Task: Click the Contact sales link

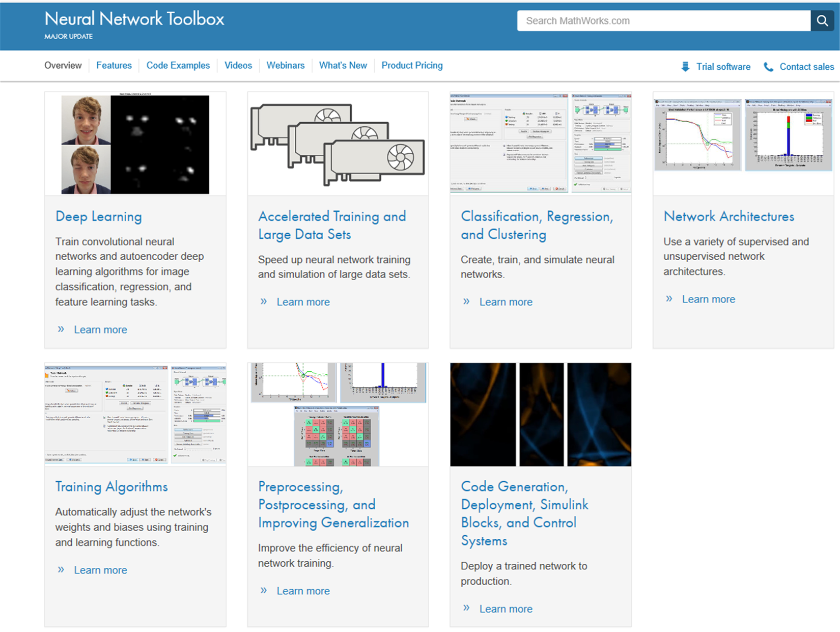Action: [x=807, y=67]
